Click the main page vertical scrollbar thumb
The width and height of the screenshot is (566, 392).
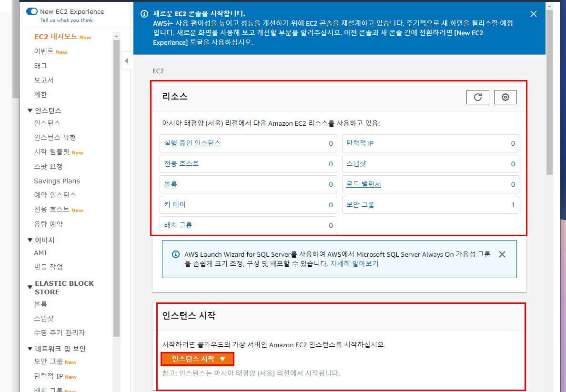click(x=549, y=92)
